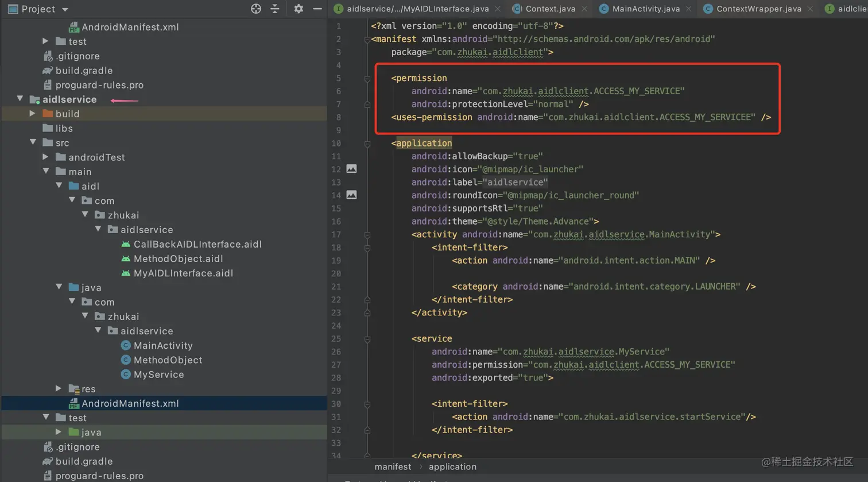This screenshot has width=868, height=482.
Task: Open Project panel settings gear
Action: click(299, 9)
